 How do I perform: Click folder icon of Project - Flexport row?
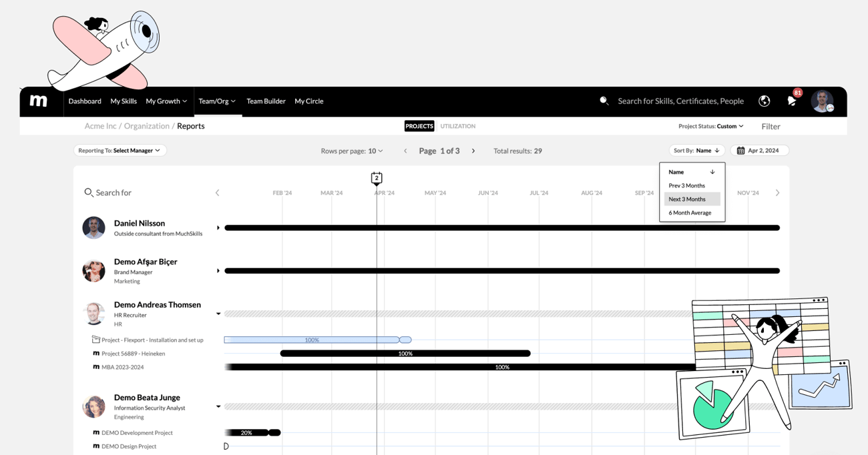click(95, 340)
